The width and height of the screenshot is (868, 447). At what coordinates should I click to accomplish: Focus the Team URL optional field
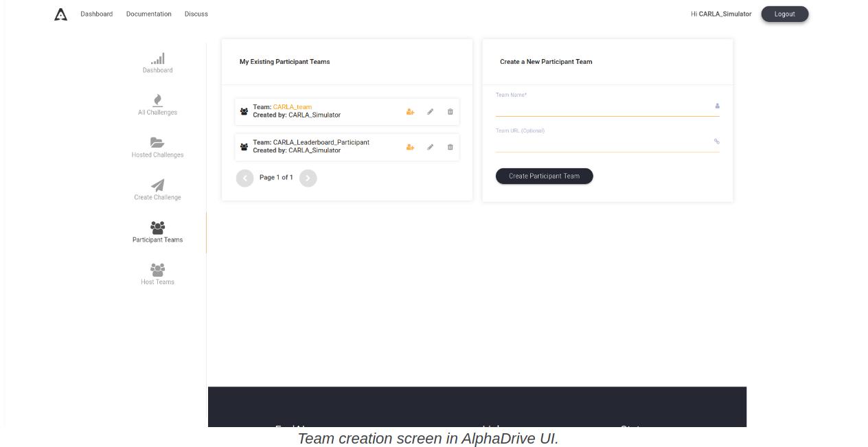tap(603, 143)
